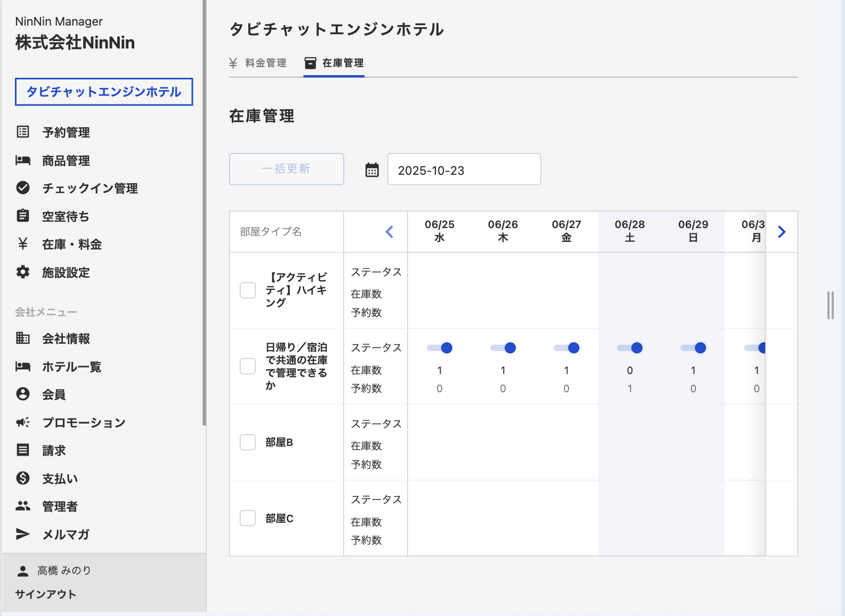Check the 【アクティビティ】ハイキング row checkbox
845x616 pixels.
[x=248, y=290]
